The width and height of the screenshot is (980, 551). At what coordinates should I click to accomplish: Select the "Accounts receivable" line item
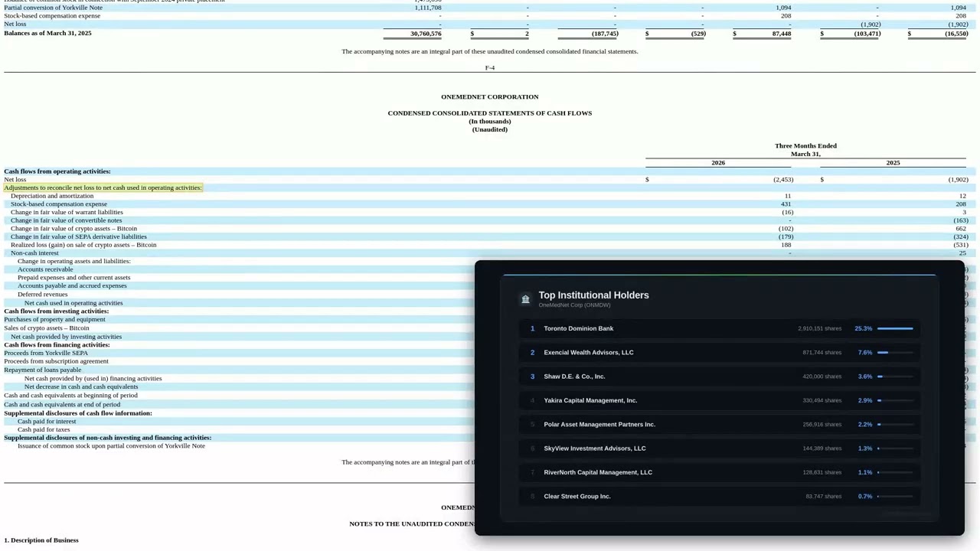pos(45,269)
